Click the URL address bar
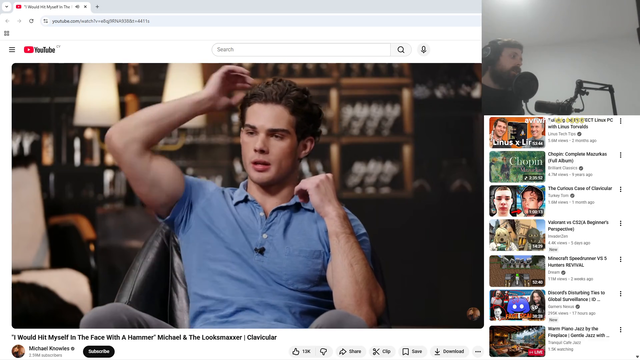Image resolution: width=640 pixels, height=360 pixels. [261, 21]
